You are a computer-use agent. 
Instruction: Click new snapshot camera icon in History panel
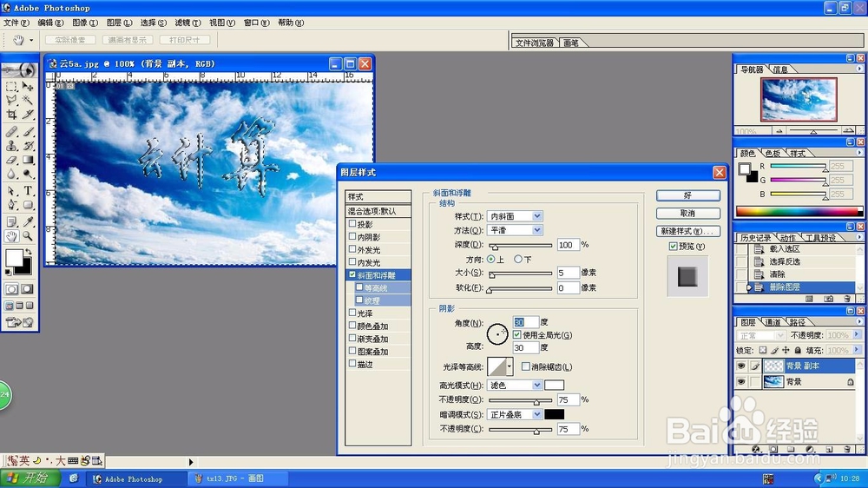click(829, 299)
